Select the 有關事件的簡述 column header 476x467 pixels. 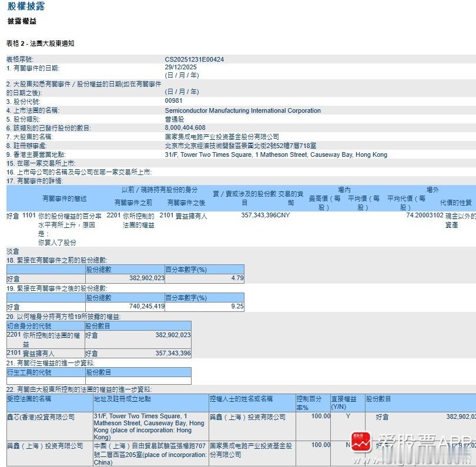pos(65,199)
